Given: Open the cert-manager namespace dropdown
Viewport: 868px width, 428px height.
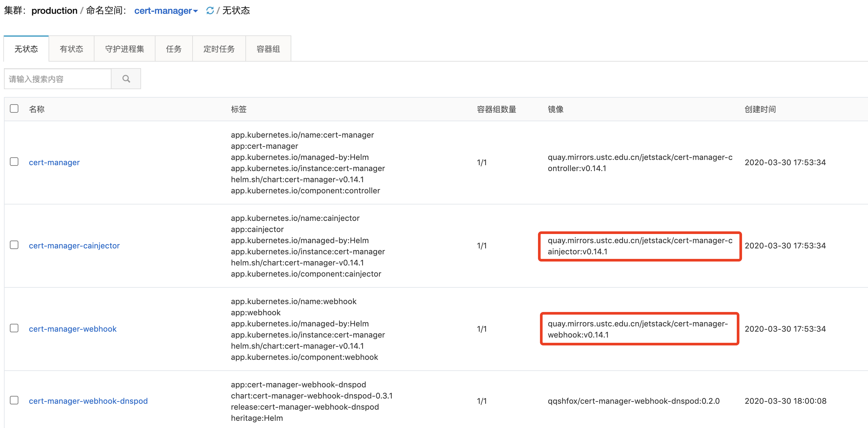Looking at the screenshot, I should pyautogui.click(x=165, y=11).
